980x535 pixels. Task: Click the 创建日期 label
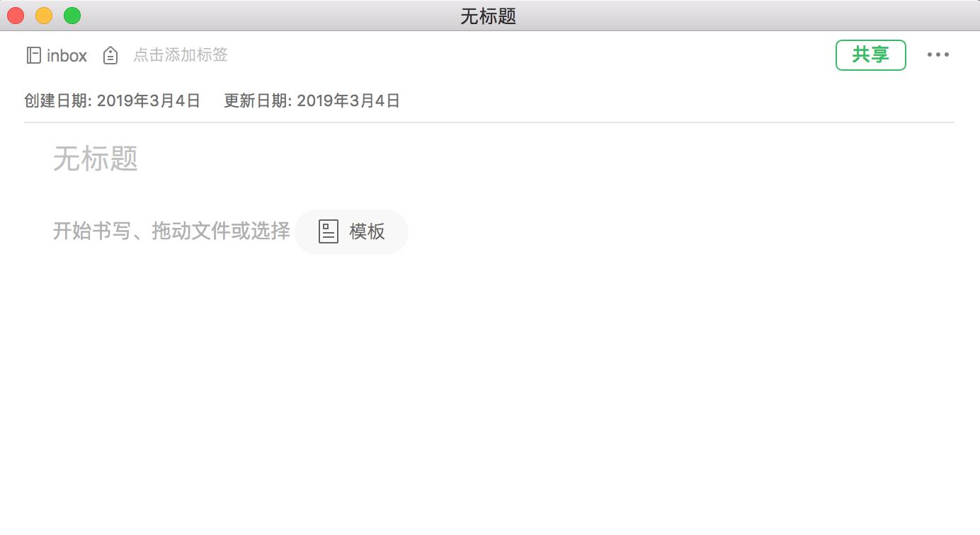[57, 100]
